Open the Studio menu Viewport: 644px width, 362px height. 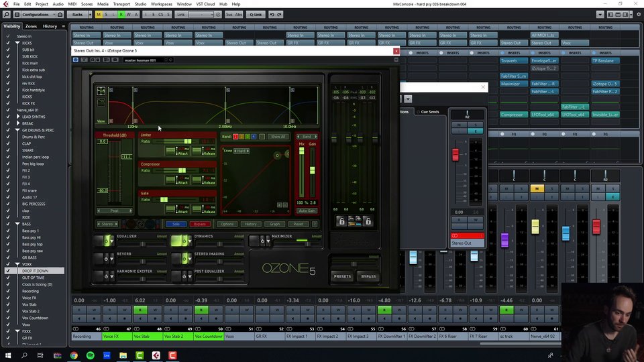[x=140, y=4]
